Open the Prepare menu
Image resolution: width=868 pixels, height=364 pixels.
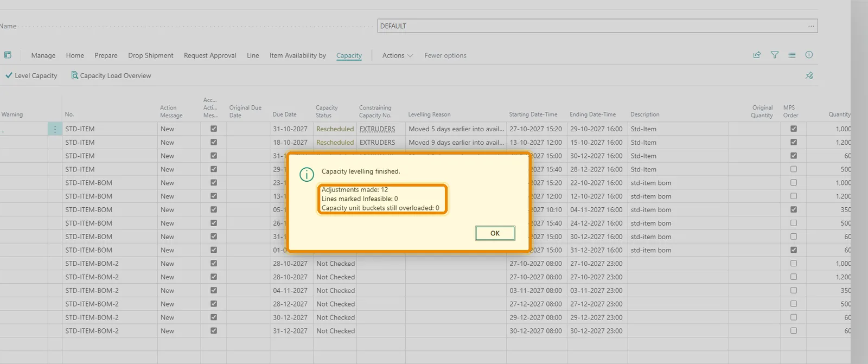[x=106, y=55]
